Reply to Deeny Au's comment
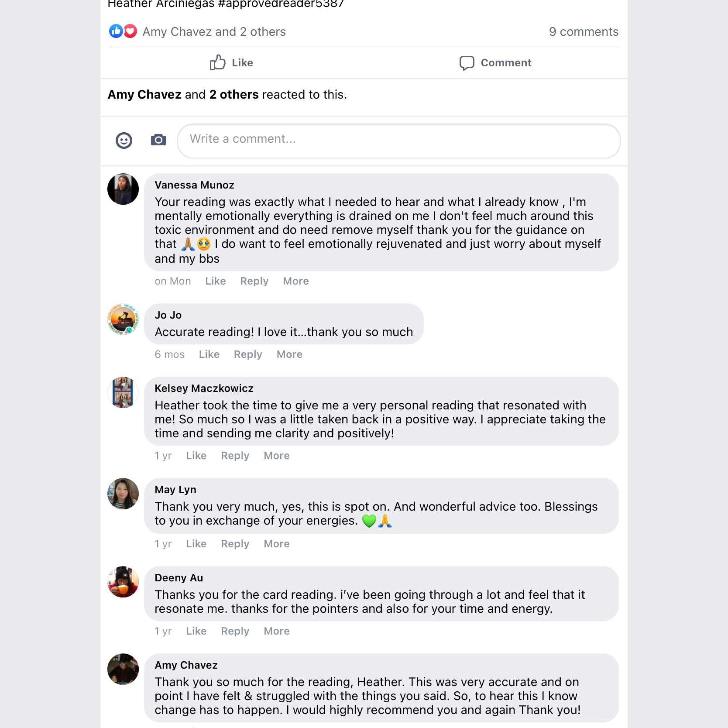The image size is (728, 728). pyautogui.click(x=235, y=632)
